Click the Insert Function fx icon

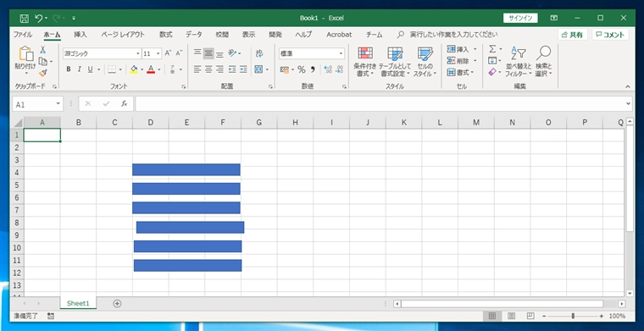pyautogui.click(x=124, y=104)
